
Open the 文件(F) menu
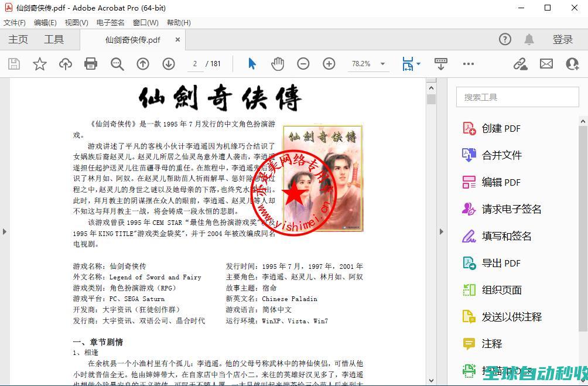(15, 23)
